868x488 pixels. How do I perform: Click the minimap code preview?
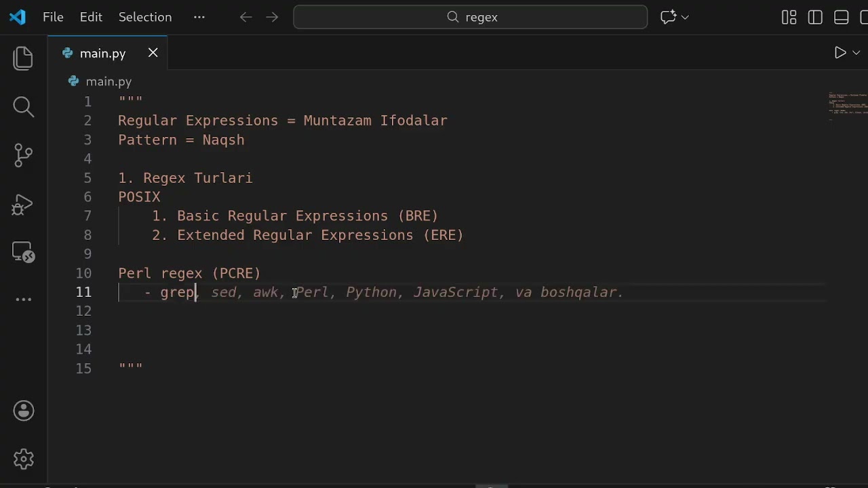(848, 105)
